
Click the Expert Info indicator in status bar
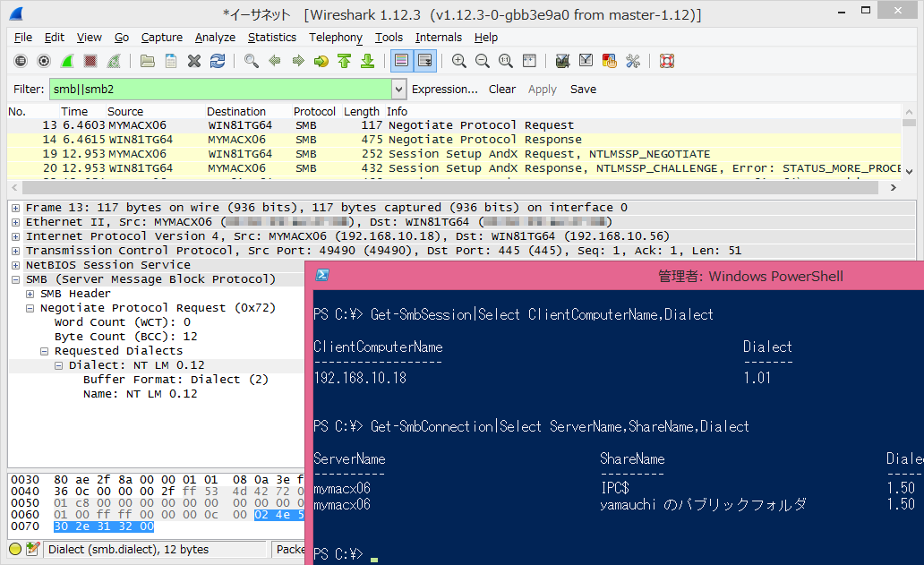[13, 549]
